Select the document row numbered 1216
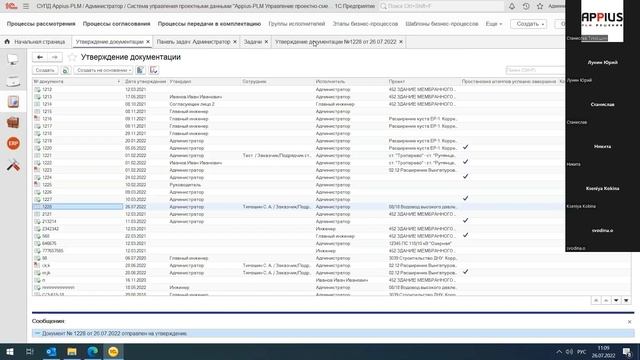This screenshot has height=360, width=640. 299,119
